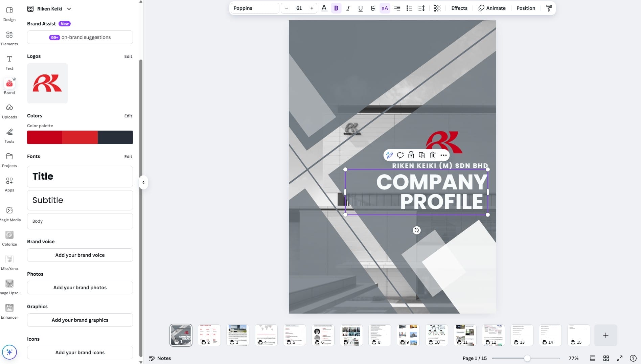The height and width of the screenshot is (364, 641).
Task: Open page 3 from the thumbnails
Action: pyautogui.click(x=237, y=334)
